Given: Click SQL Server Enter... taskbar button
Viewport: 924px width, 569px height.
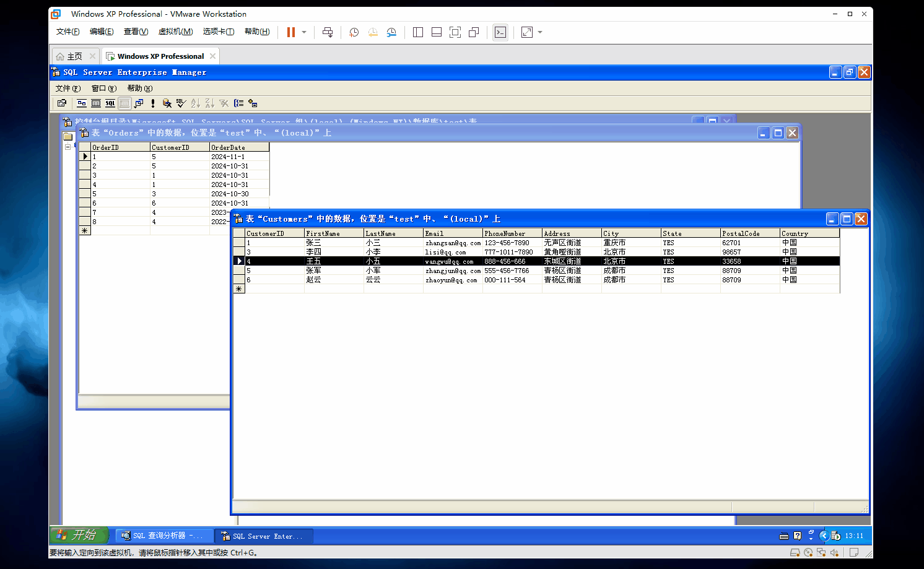Looking at the screenshot, I should click(x=264, y=536).
